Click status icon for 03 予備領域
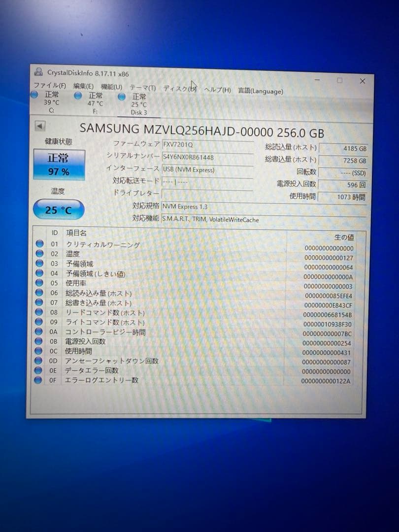 tap(40, 263)
